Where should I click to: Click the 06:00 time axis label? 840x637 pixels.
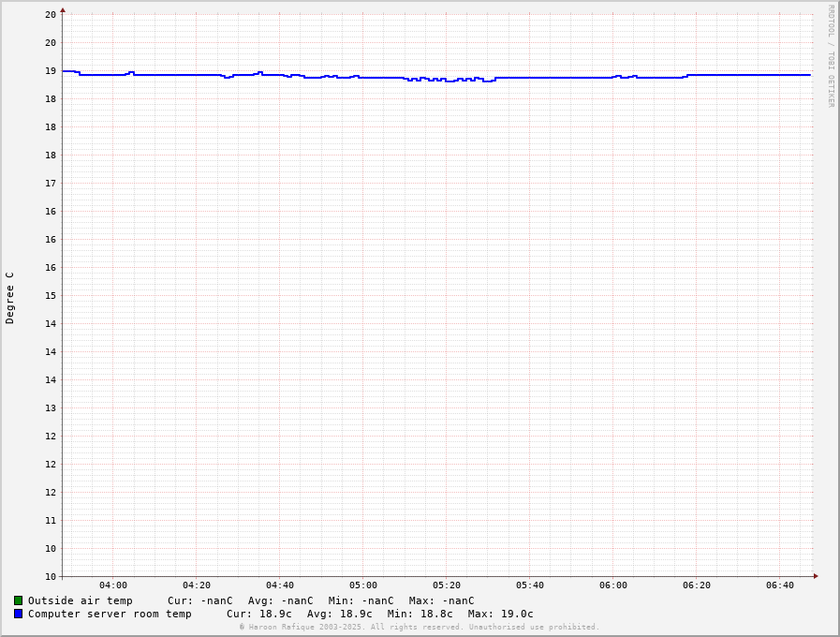click(613, 585)
